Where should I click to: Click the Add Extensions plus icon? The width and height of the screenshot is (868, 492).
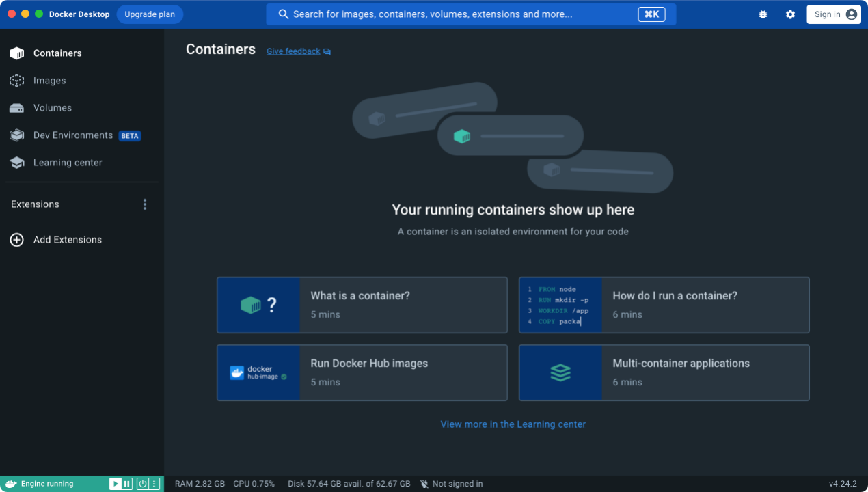17,240
